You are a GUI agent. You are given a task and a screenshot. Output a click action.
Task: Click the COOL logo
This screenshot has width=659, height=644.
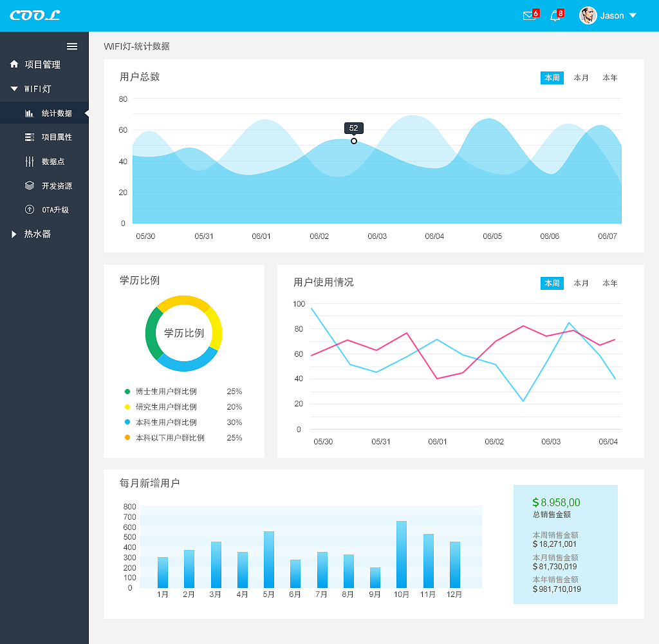35,15
